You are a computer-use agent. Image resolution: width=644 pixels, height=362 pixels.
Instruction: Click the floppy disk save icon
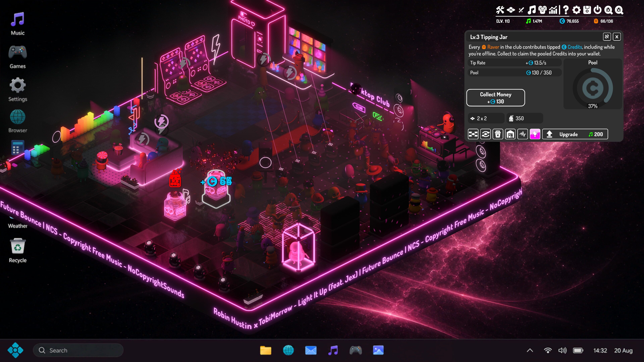click(x=587, y=10)
